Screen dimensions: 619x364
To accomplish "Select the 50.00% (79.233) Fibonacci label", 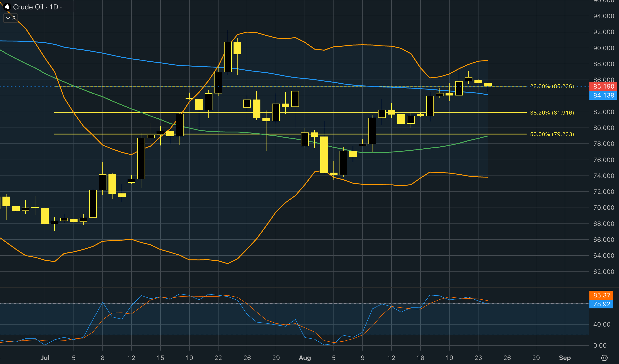I will point(552,134).
